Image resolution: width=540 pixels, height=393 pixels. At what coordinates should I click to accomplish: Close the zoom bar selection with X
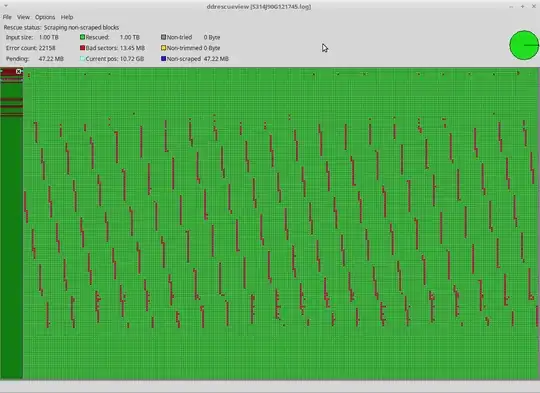tap(19, 71)
